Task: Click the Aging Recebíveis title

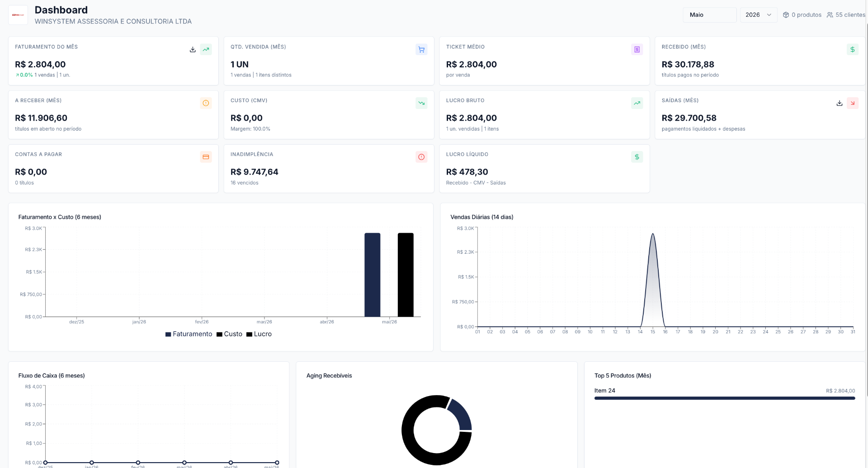Action: point(329,376)
